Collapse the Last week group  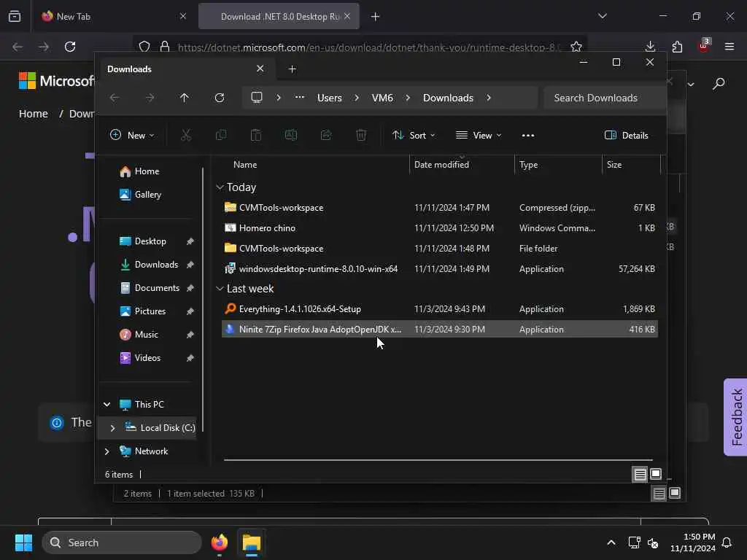[x=220, y=289]
